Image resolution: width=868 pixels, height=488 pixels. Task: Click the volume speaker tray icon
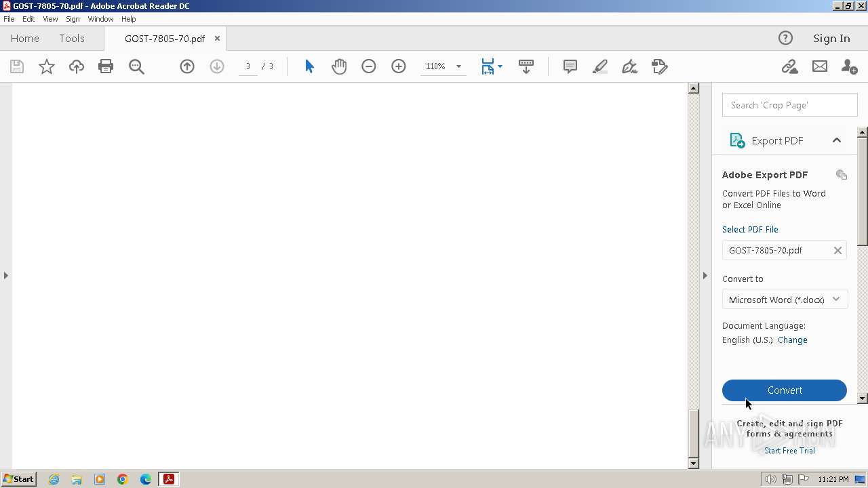(771, 479)
